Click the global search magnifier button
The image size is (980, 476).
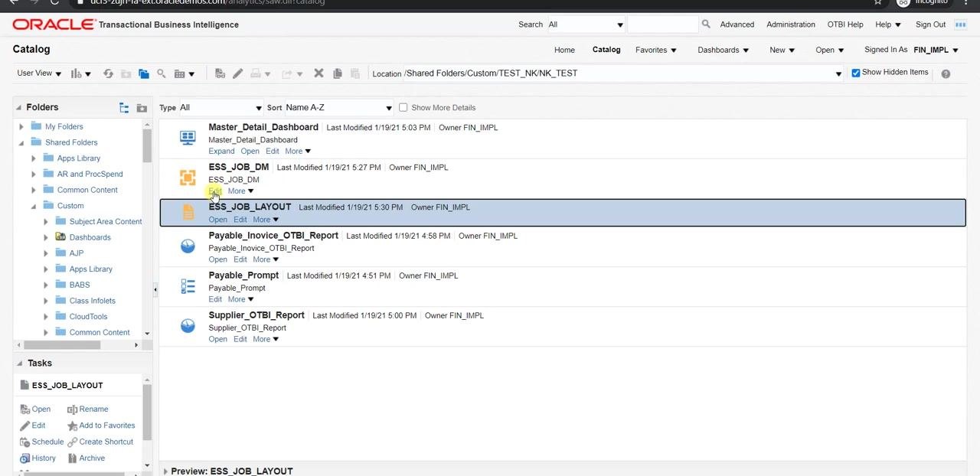[706, 24]
